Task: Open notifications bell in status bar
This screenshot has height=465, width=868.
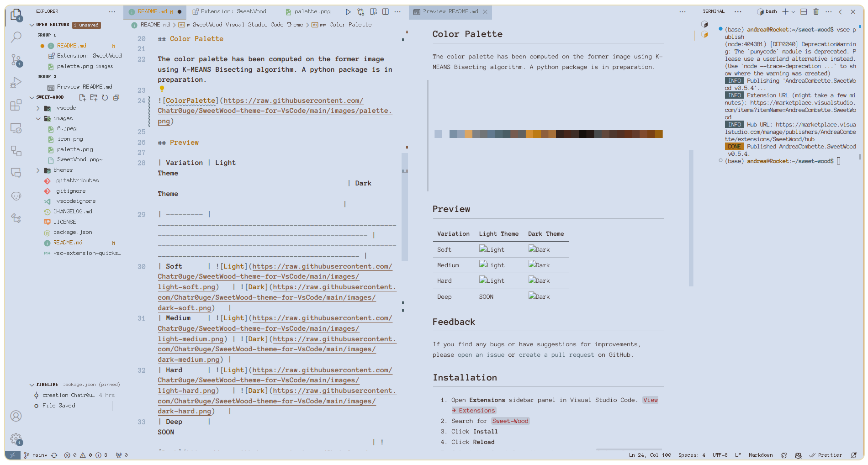Action: [x=853, y=455]
